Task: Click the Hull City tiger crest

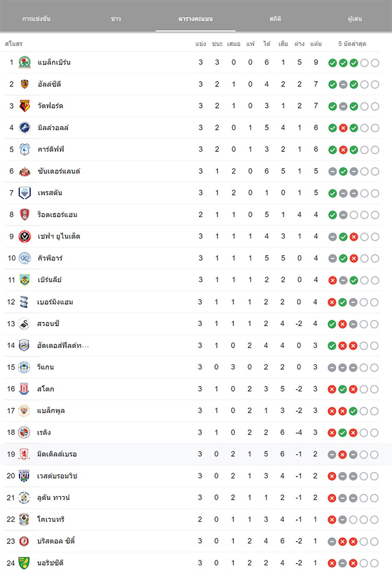Action: coord(24,84)
